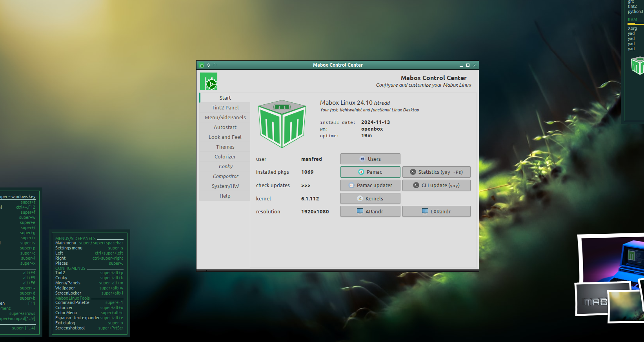Launch the Pamac updater
The image size is (644, 342).
click(x=370, y=185)
